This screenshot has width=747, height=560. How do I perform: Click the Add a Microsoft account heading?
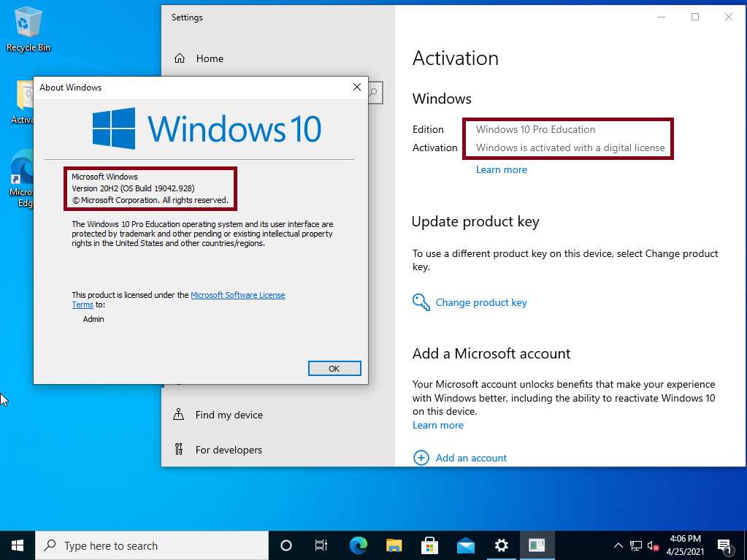pos(491,353)
